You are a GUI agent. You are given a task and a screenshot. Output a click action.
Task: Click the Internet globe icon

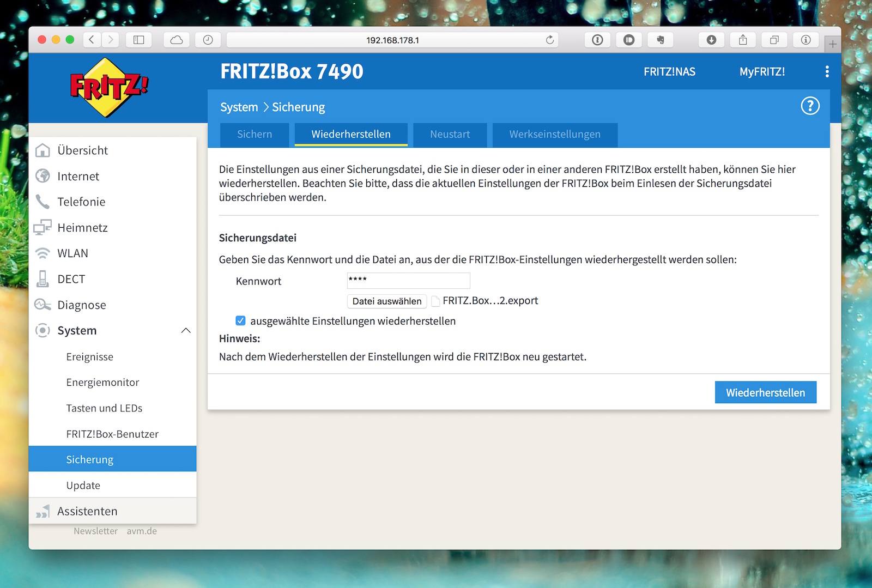tap(43, 176)
